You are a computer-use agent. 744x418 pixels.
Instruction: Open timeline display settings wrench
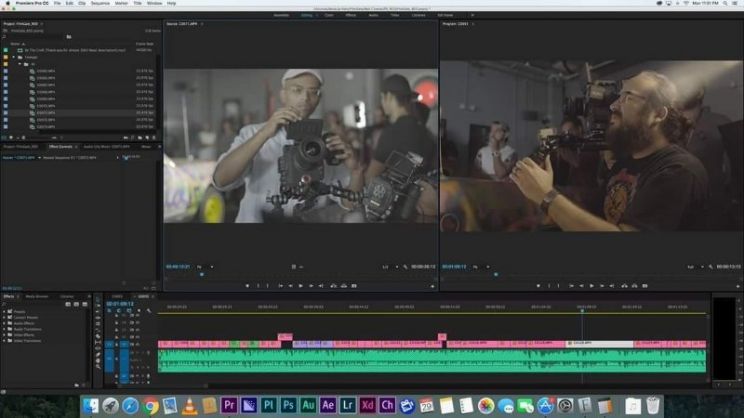tap(149, 311)
